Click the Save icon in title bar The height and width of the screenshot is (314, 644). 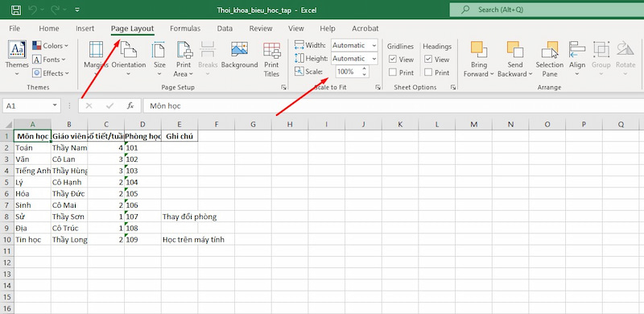point(15,10)
